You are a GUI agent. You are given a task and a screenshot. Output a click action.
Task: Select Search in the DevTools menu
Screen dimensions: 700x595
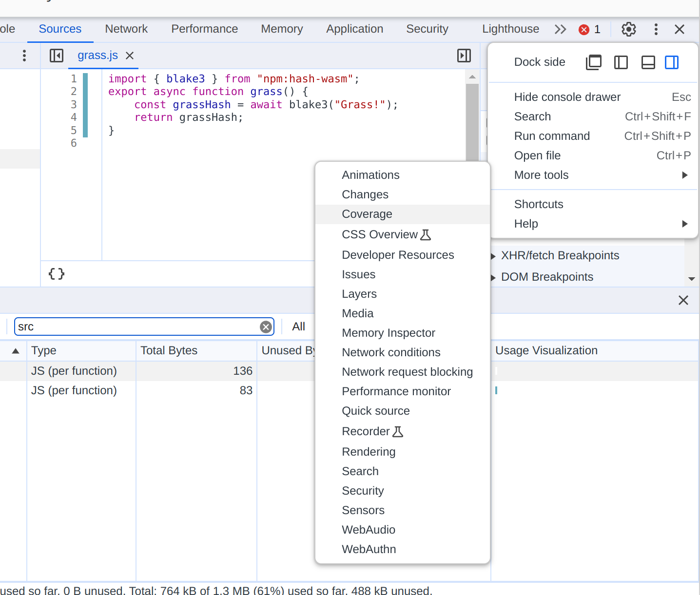point(594,116)
